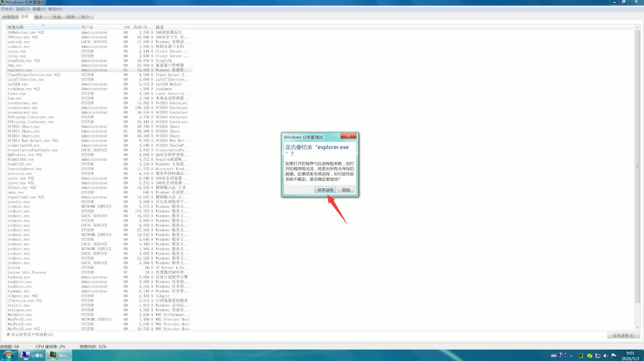Open the Action Center flag icon

tap(613, 356)
